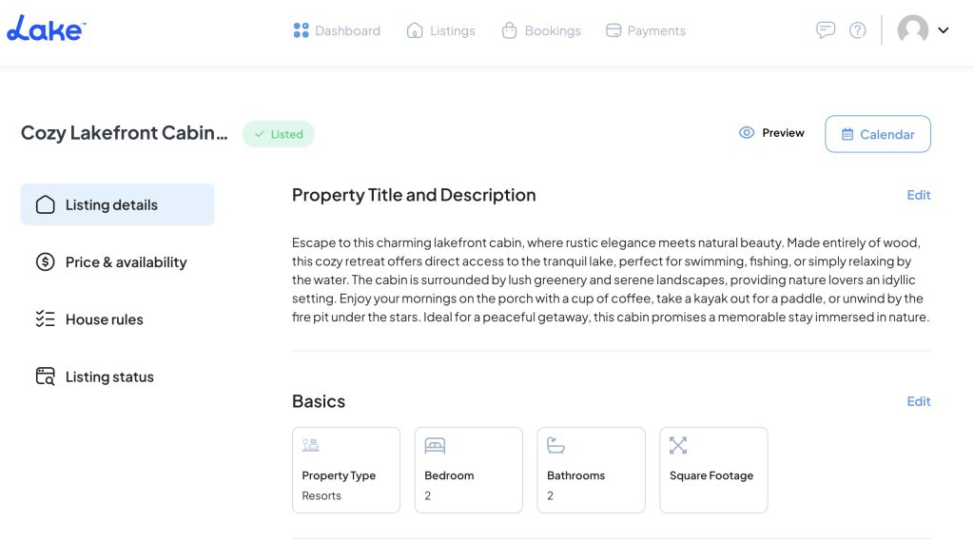Image resolution: width=974 pixels, height=560 pixels.
Task: Click the Dashboard grid icon
Action: pyautogui.click(x=302, y=30)
